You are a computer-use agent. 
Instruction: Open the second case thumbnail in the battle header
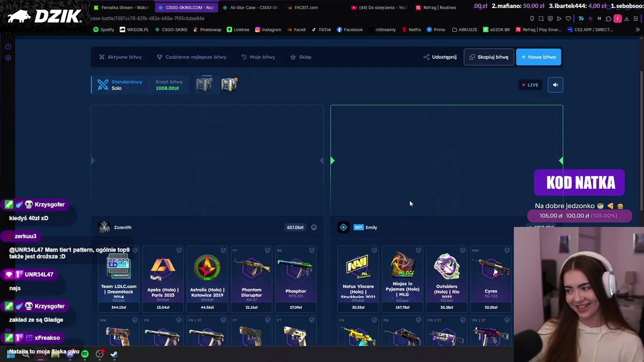(x=229, y=84)
